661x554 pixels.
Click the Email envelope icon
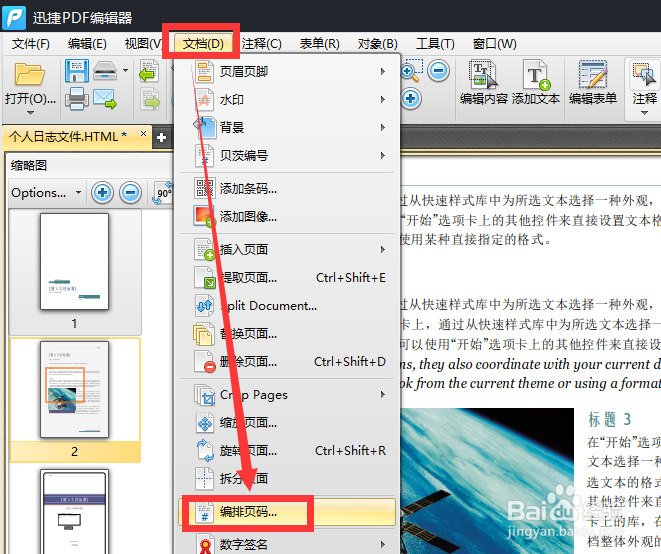tap(105, 99)
